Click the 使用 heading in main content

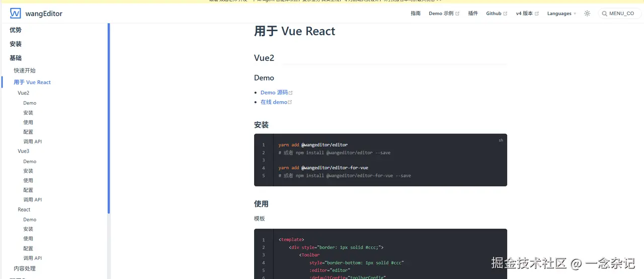[x=262, y=204]
